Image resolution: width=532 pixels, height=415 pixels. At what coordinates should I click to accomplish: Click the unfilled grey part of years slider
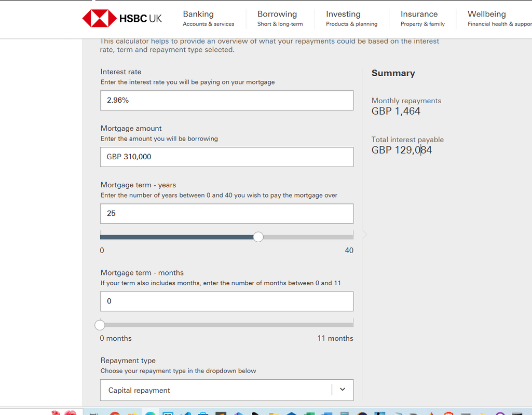(308, 237)
